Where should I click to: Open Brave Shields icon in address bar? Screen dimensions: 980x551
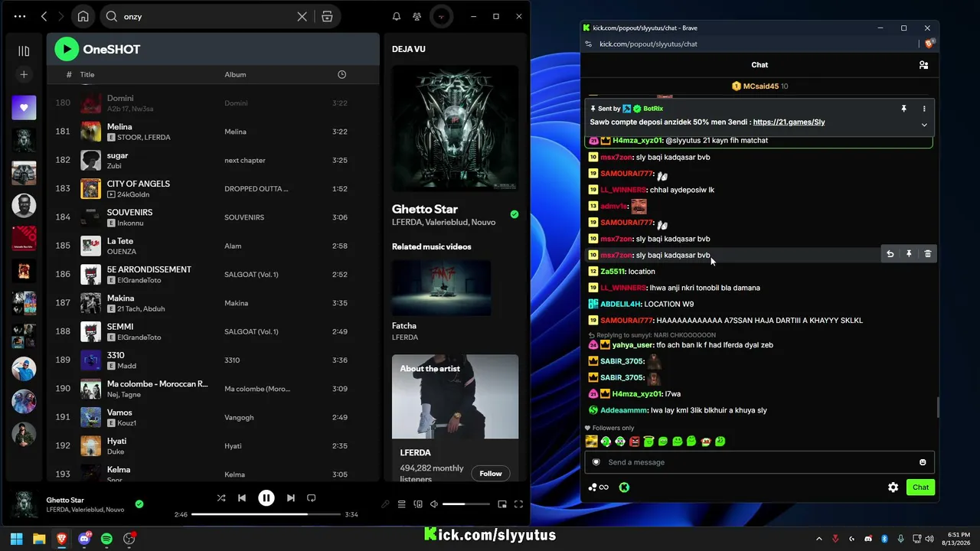929,44
